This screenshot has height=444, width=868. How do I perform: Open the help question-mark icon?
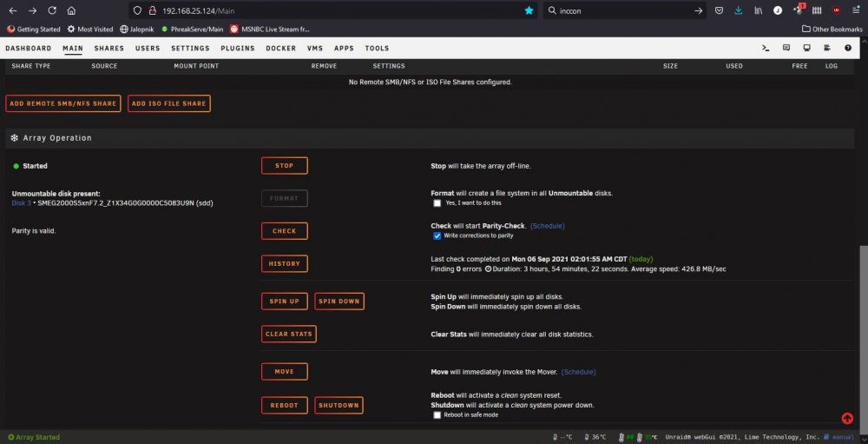[x=847, y=49]
